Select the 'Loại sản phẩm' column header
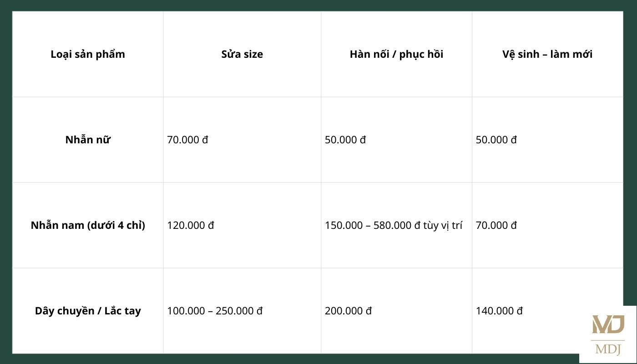This screenshot has width=637, height=364. [x=88, y=54]
